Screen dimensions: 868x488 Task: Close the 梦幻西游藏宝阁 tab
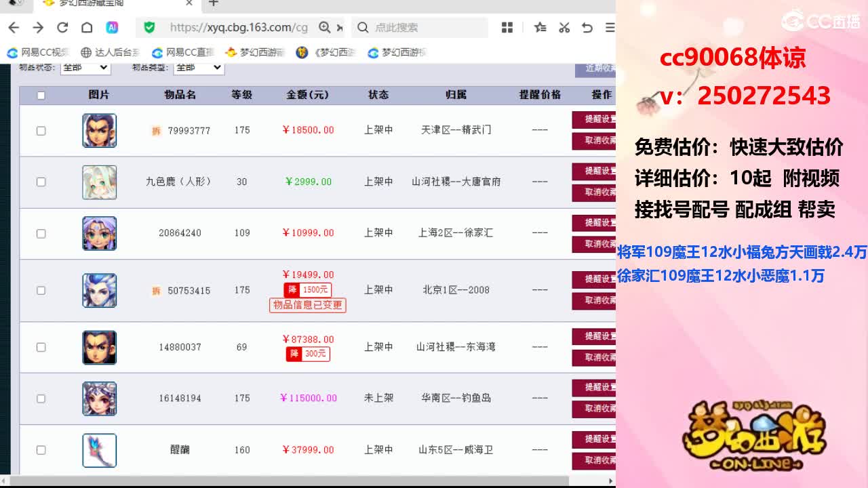[189, 3]
